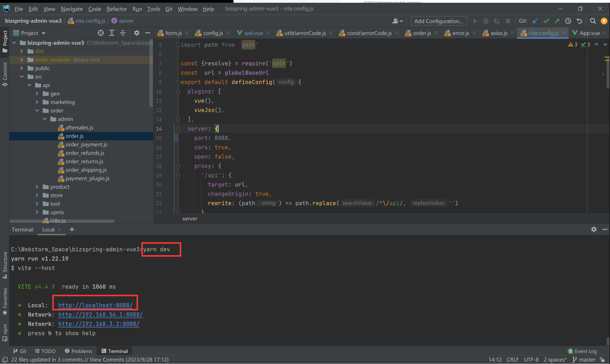The height and width of the screenshot is (364, 610).
Task: Click Add Configuration button
Action: (x=438, y=21)
